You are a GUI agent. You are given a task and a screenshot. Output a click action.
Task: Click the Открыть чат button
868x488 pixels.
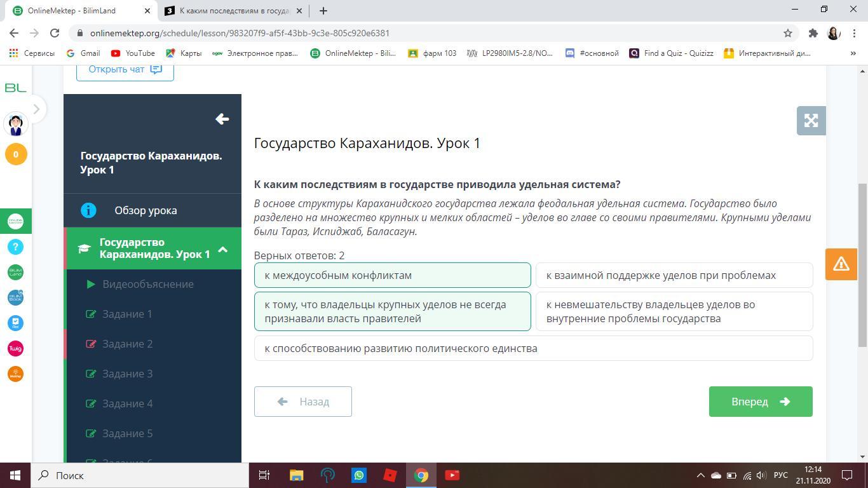pos(125,69)
